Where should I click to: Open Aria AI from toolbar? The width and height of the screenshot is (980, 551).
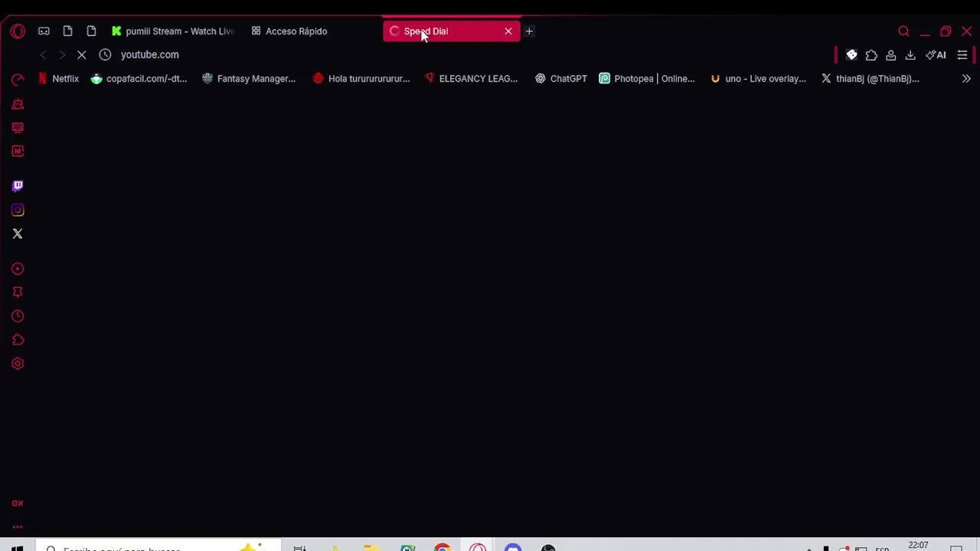coord(936,55)
